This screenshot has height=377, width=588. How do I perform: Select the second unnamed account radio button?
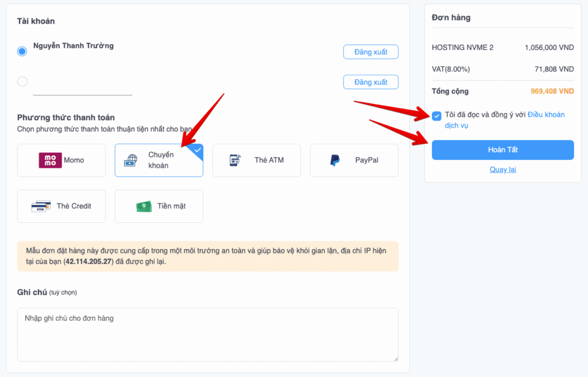point(22,82)
